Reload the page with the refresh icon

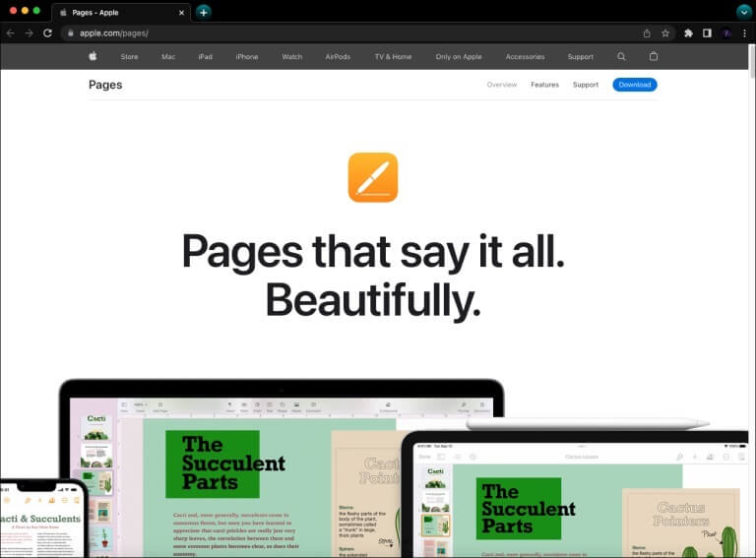[x=47, y=33]
